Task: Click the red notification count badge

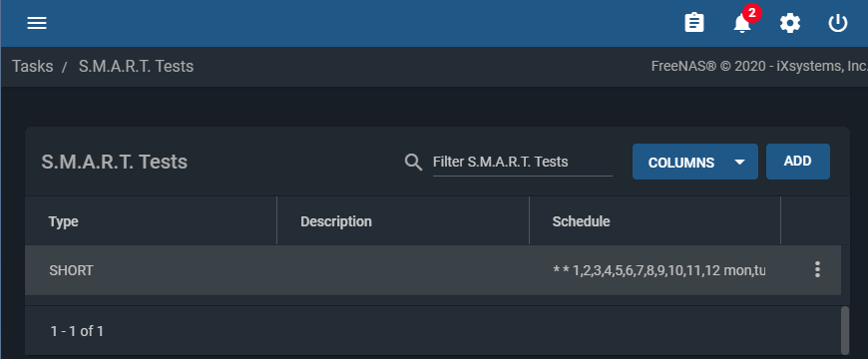Action: click(x=752, y=12)
